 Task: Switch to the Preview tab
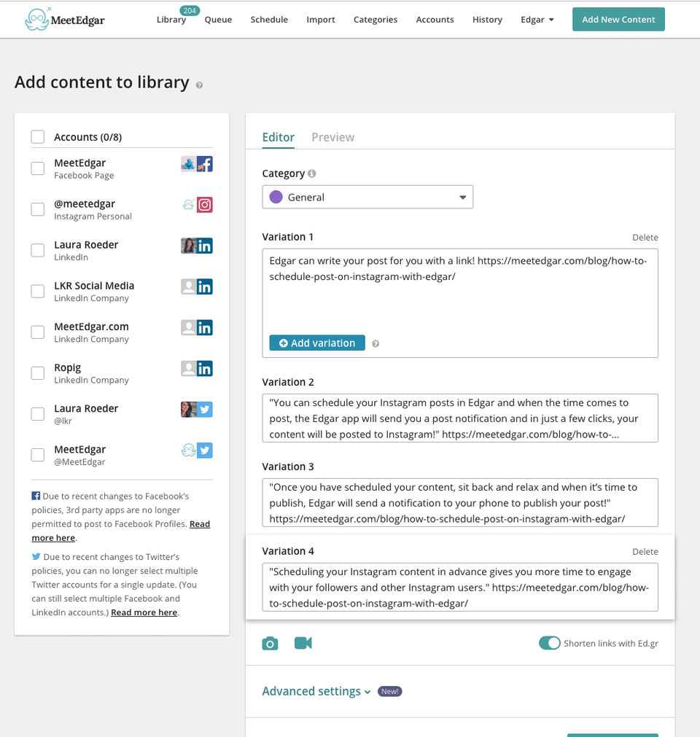click(332, 137)
